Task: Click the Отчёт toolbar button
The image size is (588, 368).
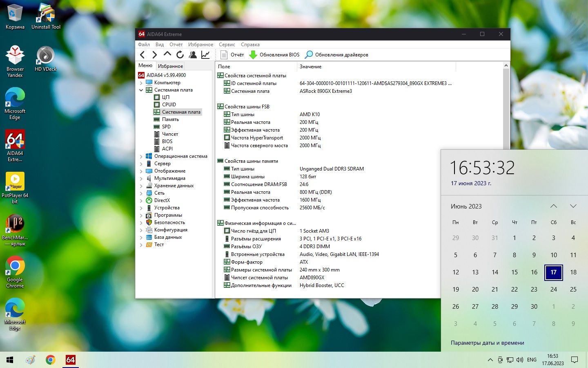Action: point(232,55)
